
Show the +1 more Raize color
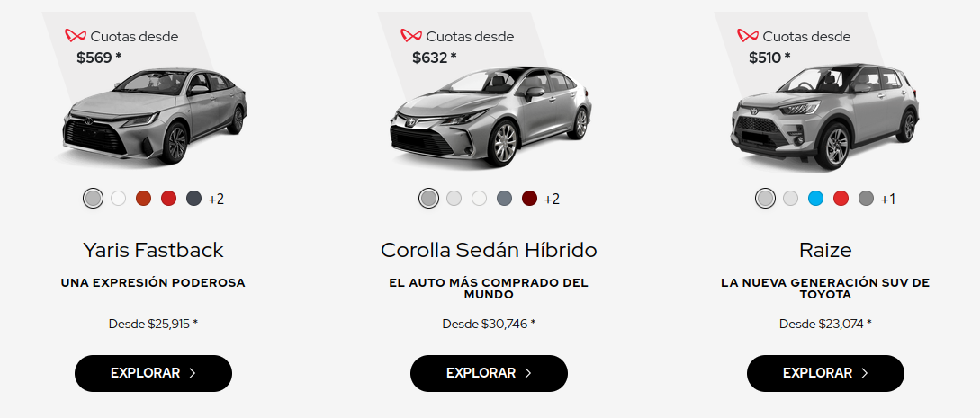(888, 199)
